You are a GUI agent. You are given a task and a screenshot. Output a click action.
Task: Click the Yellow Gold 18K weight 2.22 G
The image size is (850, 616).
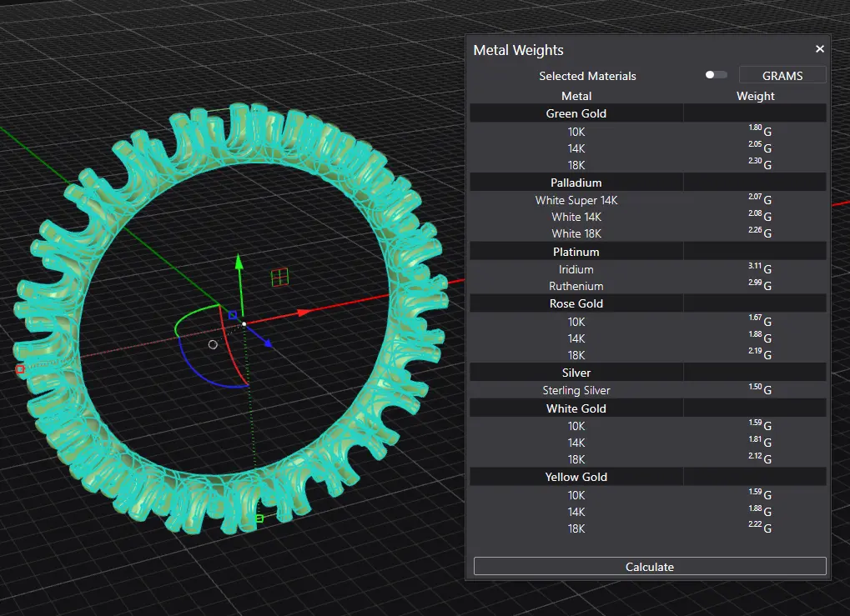[x=759, y=527]
